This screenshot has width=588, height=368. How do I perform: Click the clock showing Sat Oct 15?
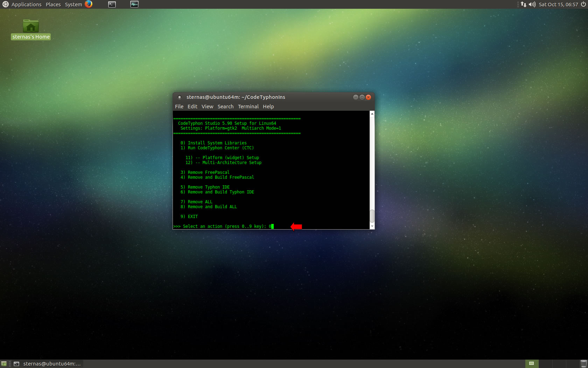tap(558, 5)
